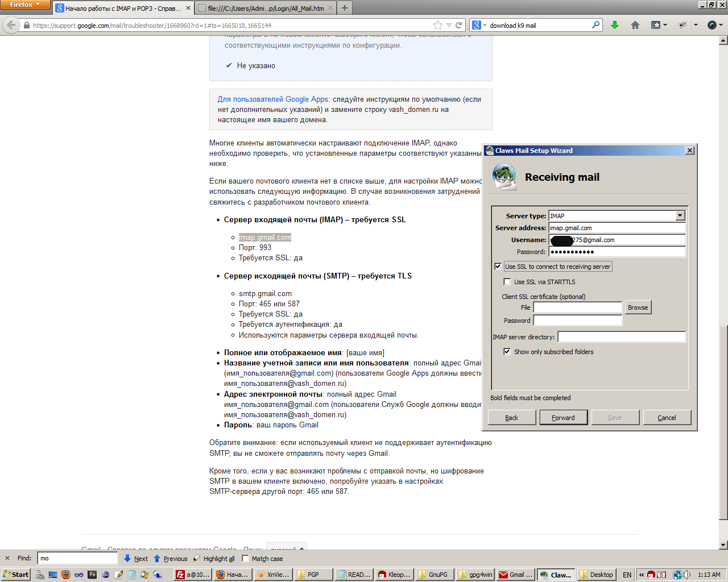The image size is (728, 582).
Task: Toggle Highlight all in find bar
Action: [x=214, y=559]
